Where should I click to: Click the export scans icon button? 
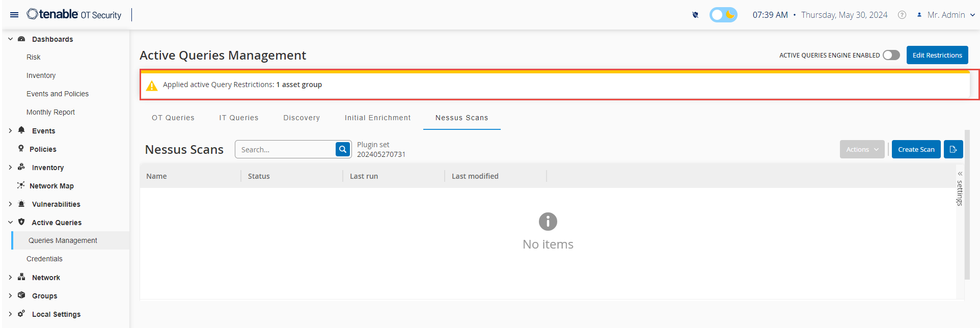953,149
